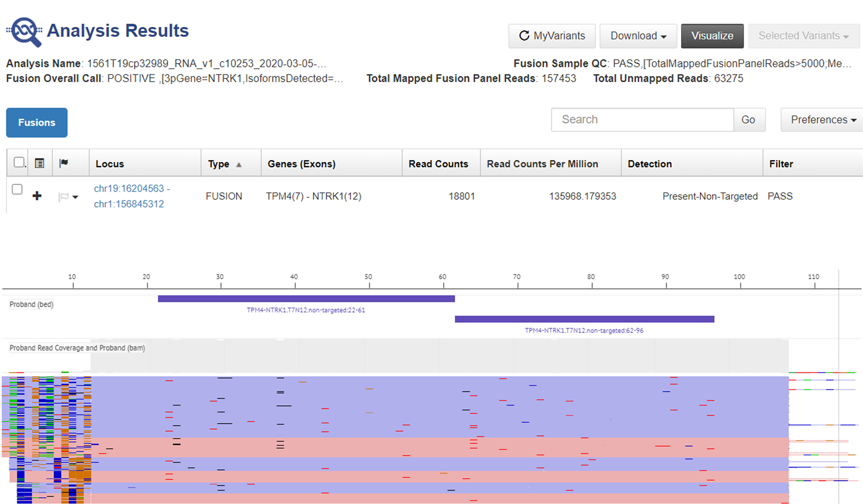Viewport: 863px width, 504px height.
Task: Select the TPM4-NTRK1 62-96 bed feature bar
Action: pyautogui.click(x=584, y=319)
